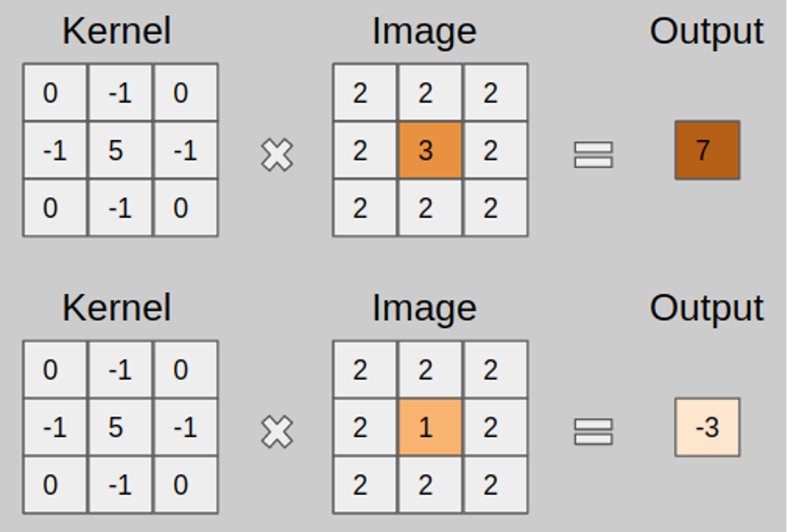788x532 pixels.
Task: Click the upper equals sign symbol
Action: [x=594, y=155]
